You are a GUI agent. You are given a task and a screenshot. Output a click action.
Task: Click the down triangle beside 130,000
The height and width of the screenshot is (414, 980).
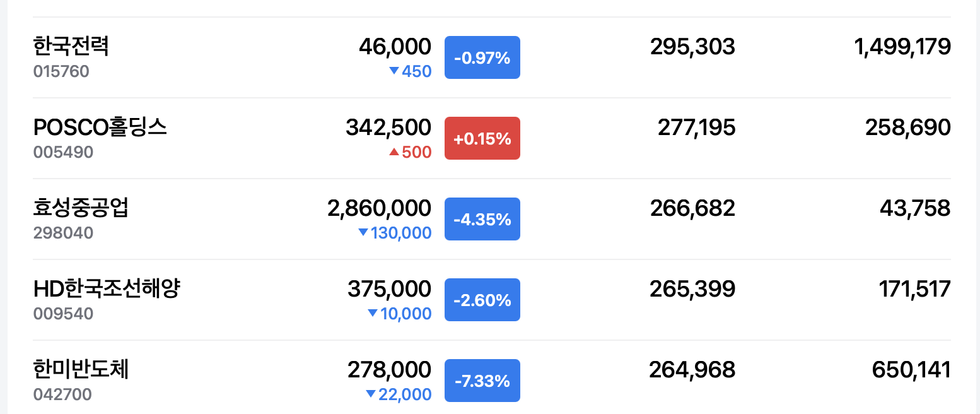tap(363, 232)
